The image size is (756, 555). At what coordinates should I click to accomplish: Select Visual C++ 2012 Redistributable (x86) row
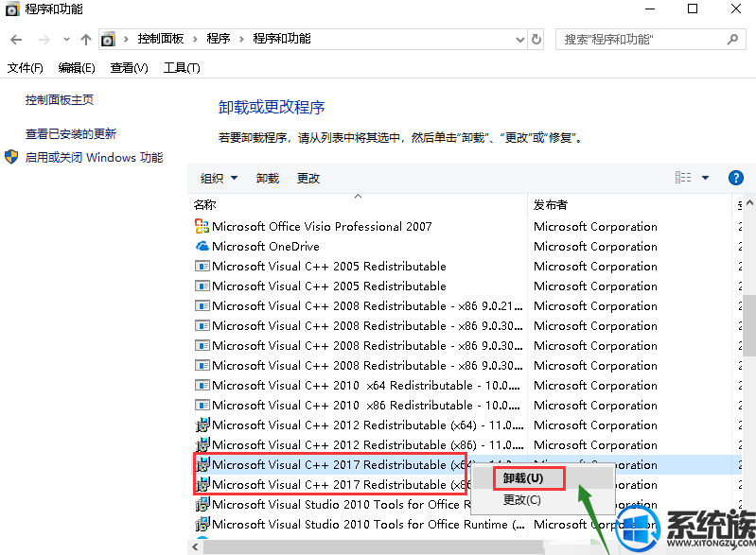(x=368, y=444)
